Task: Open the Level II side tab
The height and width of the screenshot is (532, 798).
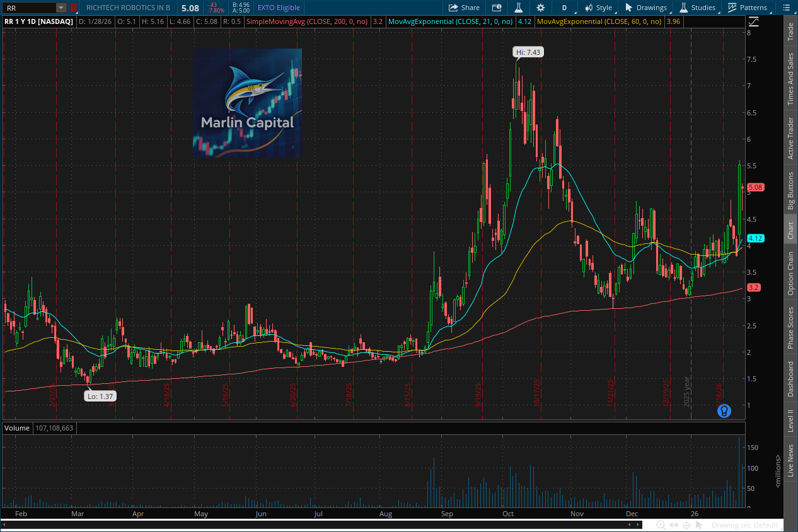Action: [790, 420]
